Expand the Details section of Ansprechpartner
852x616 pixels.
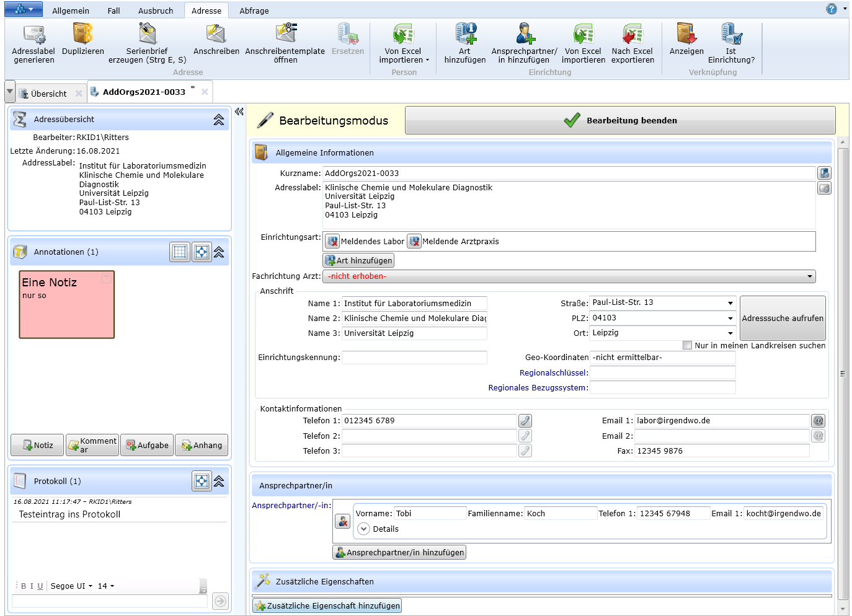point(364,529)
